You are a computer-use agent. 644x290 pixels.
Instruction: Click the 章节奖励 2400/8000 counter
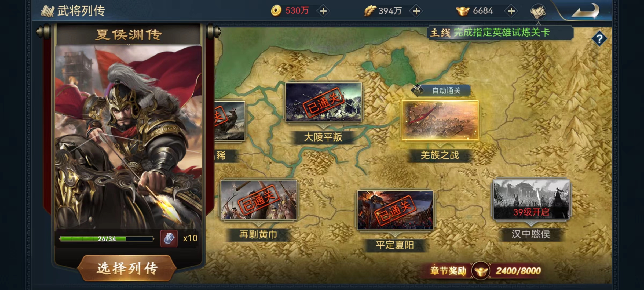click(518, 271)
